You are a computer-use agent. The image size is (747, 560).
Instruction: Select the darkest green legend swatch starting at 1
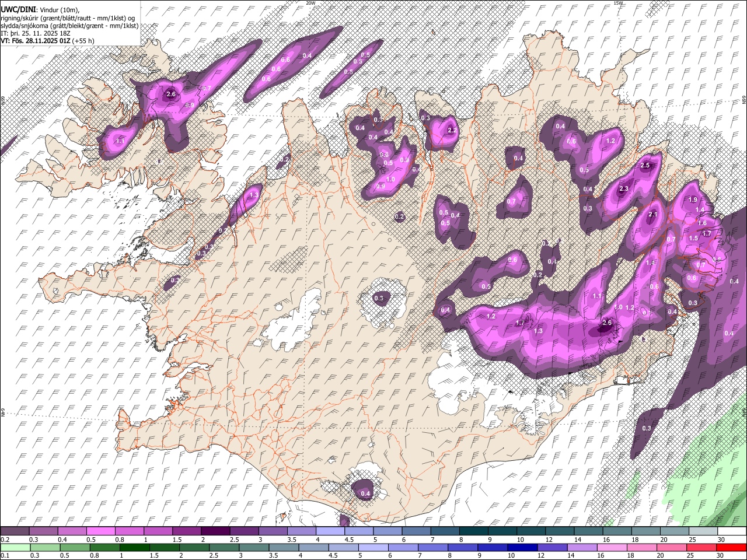135,547
